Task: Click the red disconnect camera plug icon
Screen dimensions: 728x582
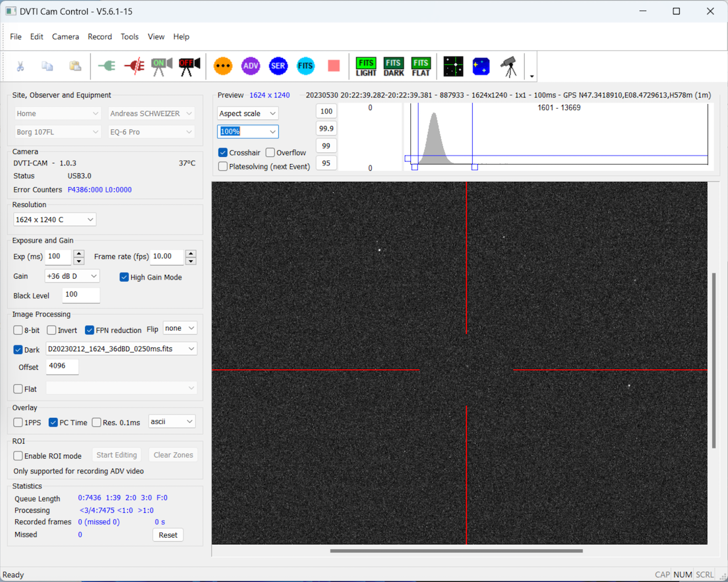Action: 134,66
